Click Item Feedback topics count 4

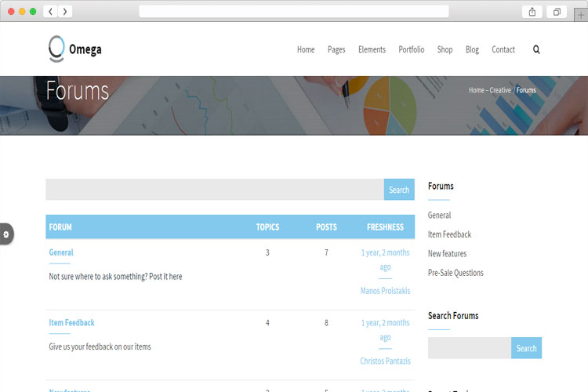[267, 322]
